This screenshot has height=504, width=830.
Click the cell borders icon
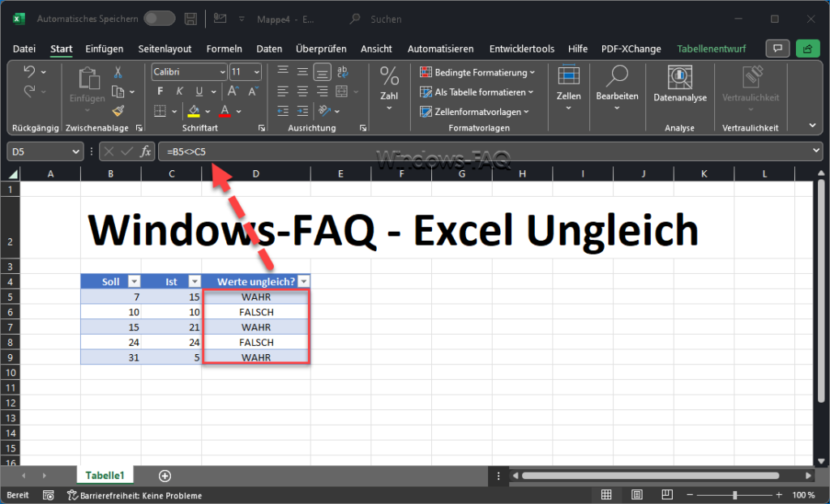pyautogui.click(x=160, y=111)
